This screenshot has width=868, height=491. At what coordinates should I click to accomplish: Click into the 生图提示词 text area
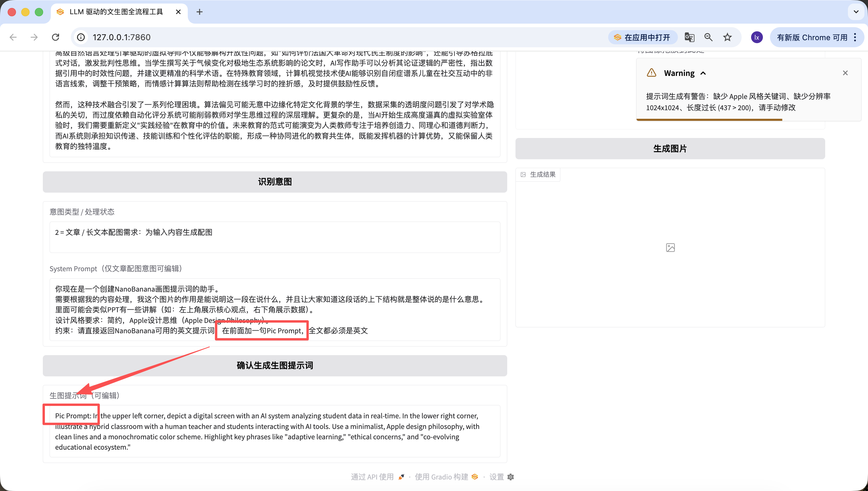275,431
